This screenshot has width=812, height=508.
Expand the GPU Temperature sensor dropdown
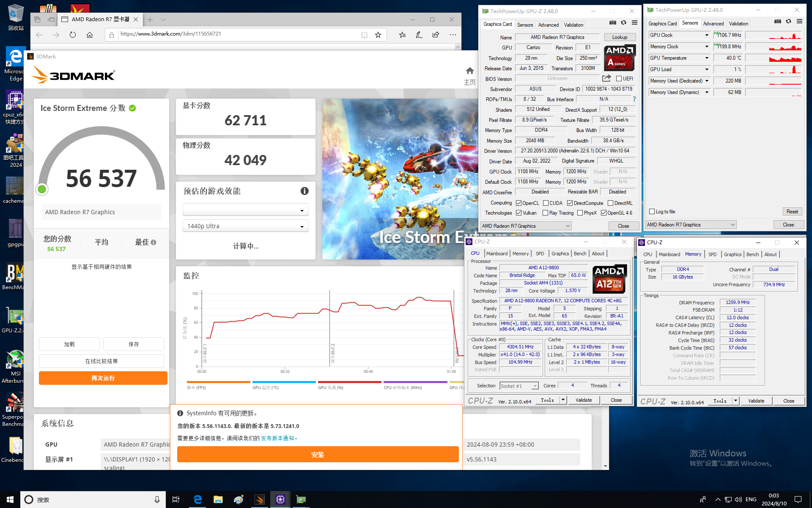pos(706,58)
